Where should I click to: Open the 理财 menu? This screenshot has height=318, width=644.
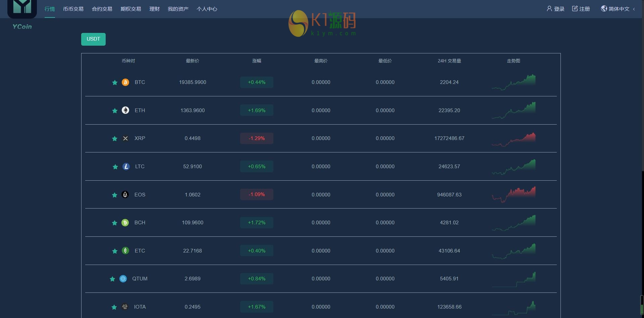154,9
